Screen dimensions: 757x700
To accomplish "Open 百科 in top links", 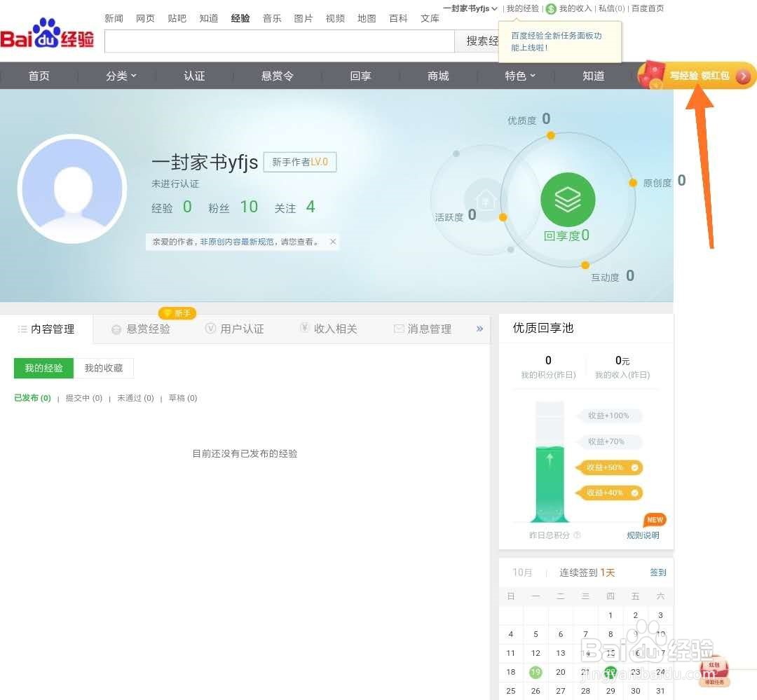I will [x=398, y=18].
